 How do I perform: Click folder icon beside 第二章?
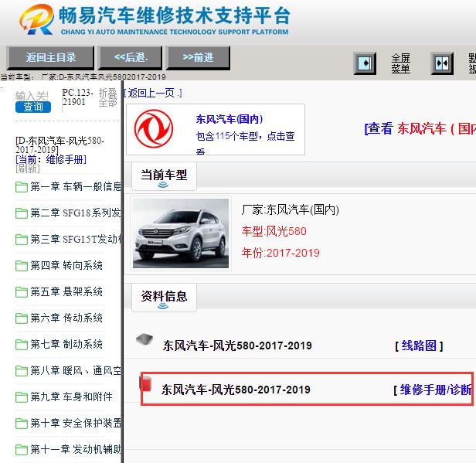[x=22, y=213]
